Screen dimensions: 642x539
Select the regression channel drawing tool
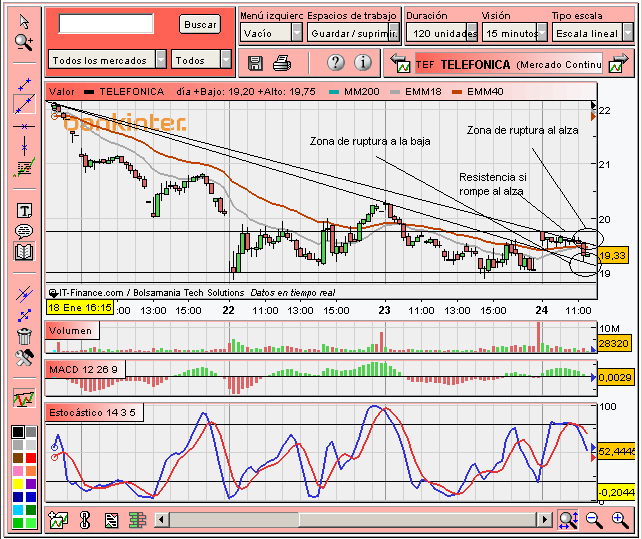pyautogui.click(x=24, y=168)
